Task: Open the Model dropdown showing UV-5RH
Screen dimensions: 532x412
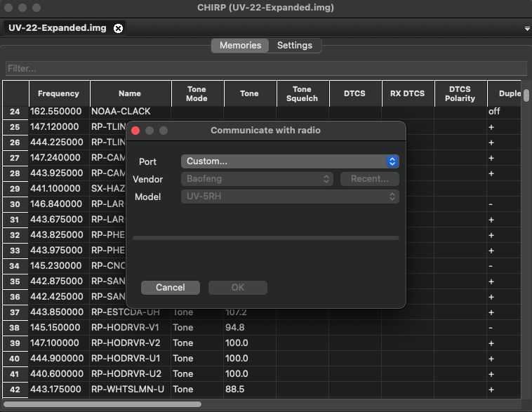Action: (x=289, y=197)
